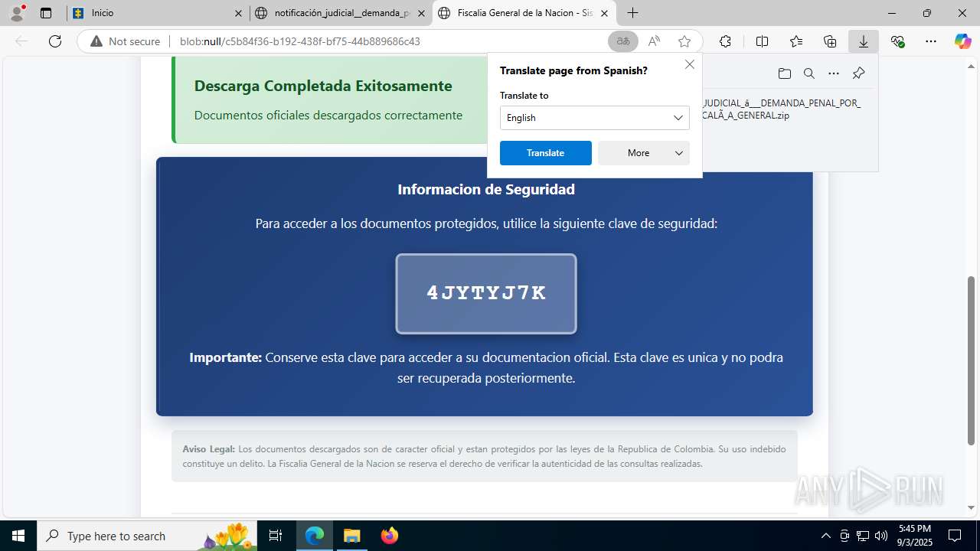Close the notificación_judicial tab

422,13
